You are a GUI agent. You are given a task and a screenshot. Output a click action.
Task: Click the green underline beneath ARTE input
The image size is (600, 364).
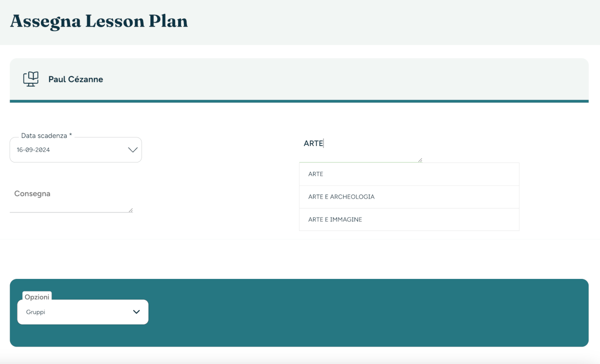click(360, 162)
